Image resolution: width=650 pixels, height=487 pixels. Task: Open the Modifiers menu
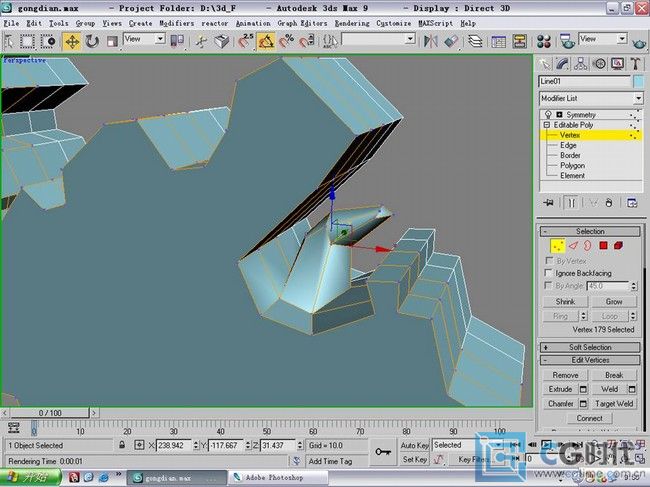point(177,22)
